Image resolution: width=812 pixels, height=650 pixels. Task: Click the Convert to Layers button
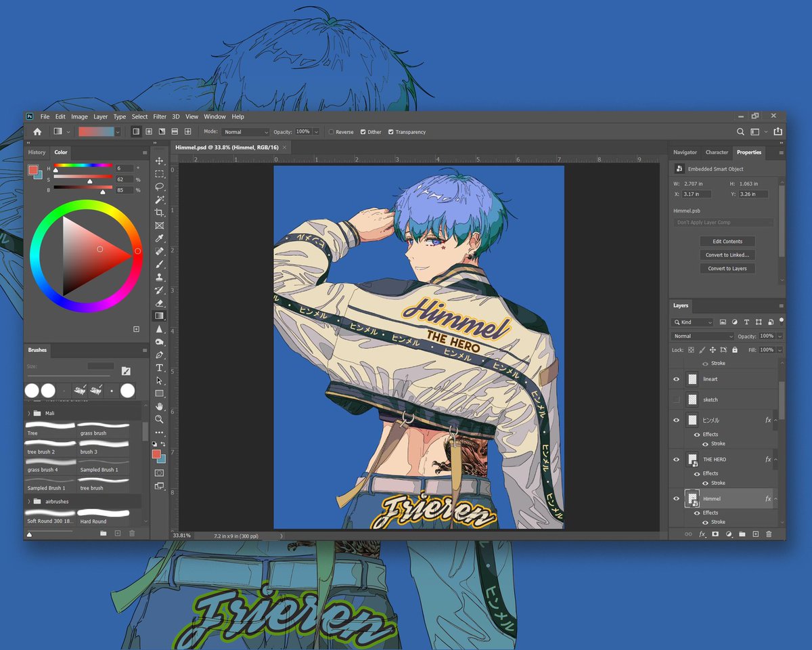[x=727, y=269]
